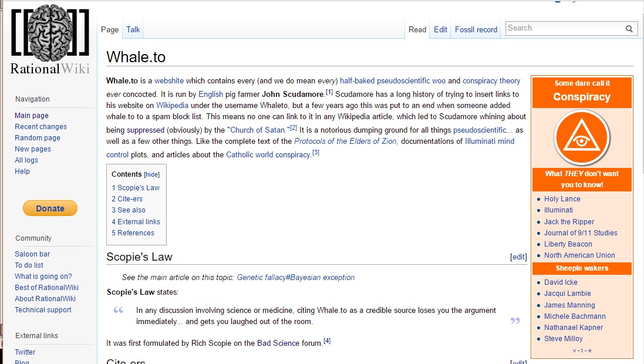Screen dimensions: 644x364
Task: Open the pseudoscientific link
Action: [x=480, y=130]
